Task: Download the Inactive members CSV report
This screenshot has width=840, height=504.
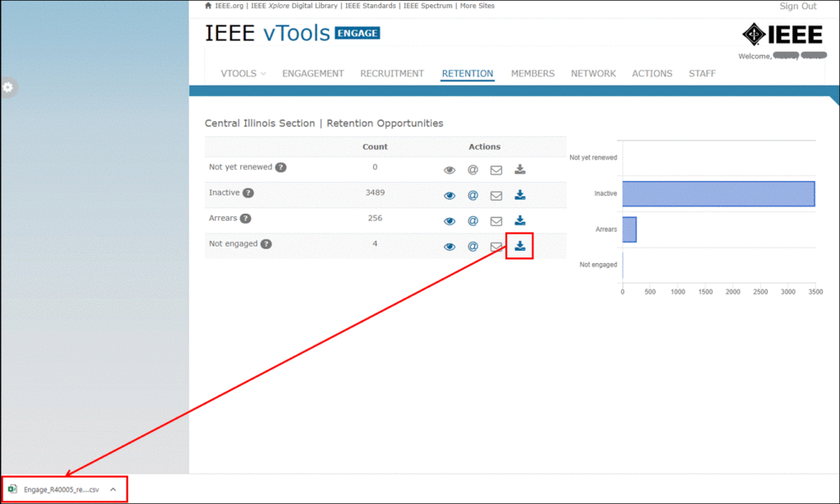Action: click(519, 195)
